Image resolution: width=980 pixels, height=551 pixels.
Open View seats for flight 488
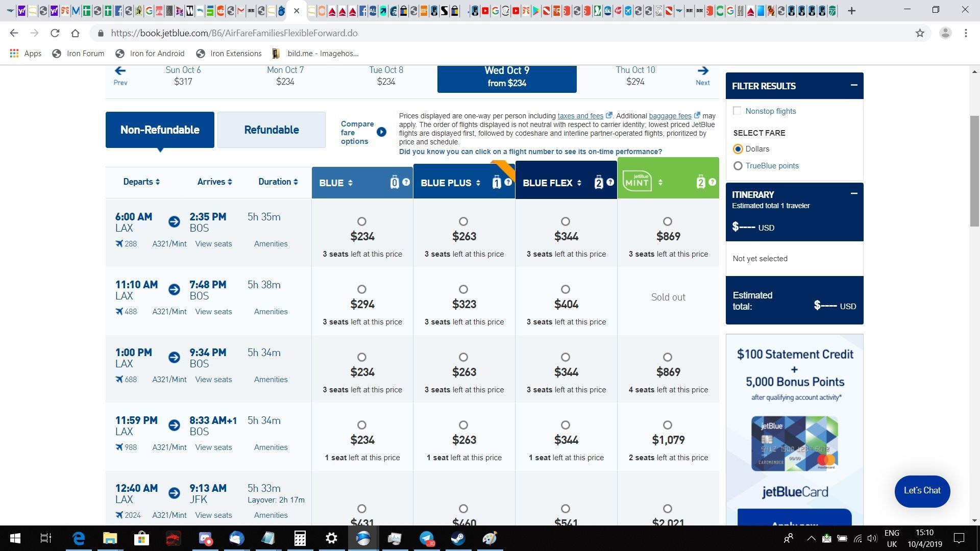click(213, 312)
